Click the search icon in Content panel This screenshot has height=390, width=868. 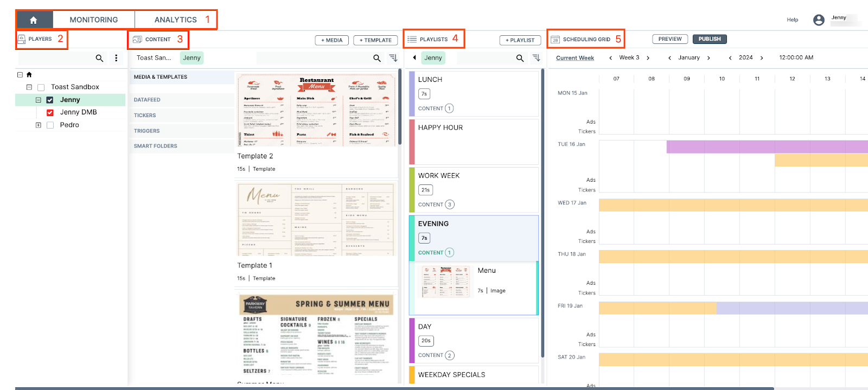coord(377,58)
